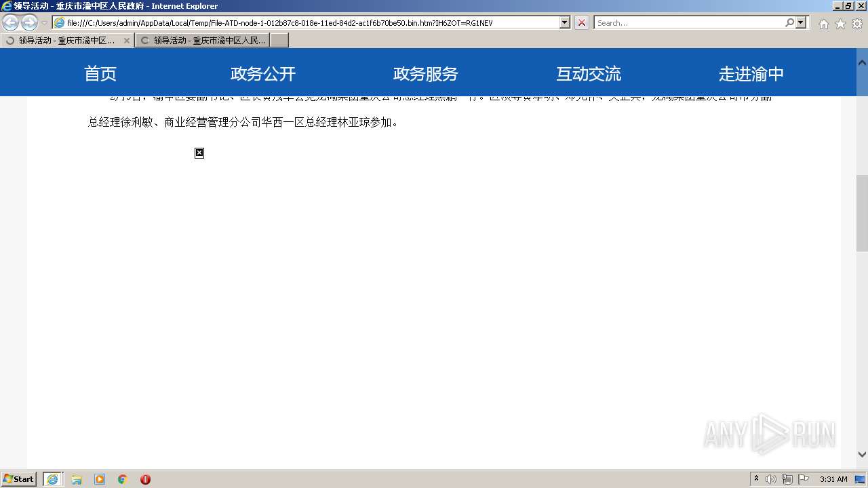Click the volume speaker tray icon
This screenshot has width=868, height=488.
(771, 479)
